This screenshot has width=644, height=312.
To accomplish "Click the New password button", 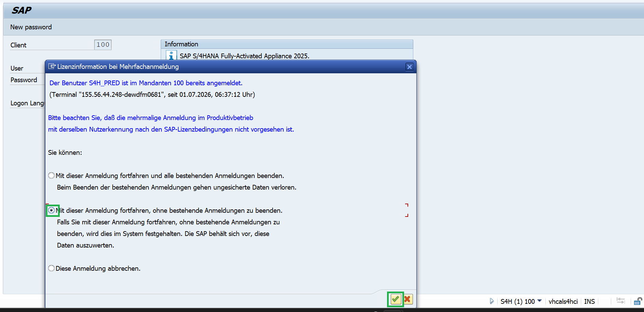I will 31,27.
